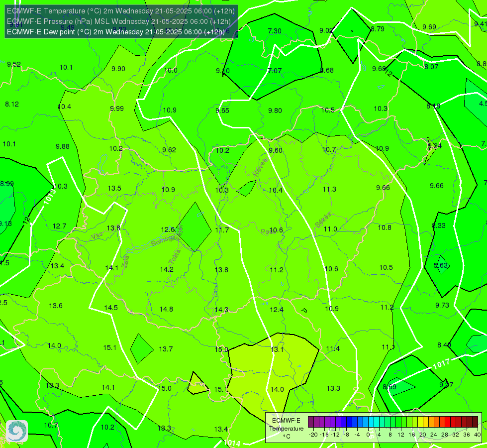Click the 1017 isobar label

pos(441,363)
